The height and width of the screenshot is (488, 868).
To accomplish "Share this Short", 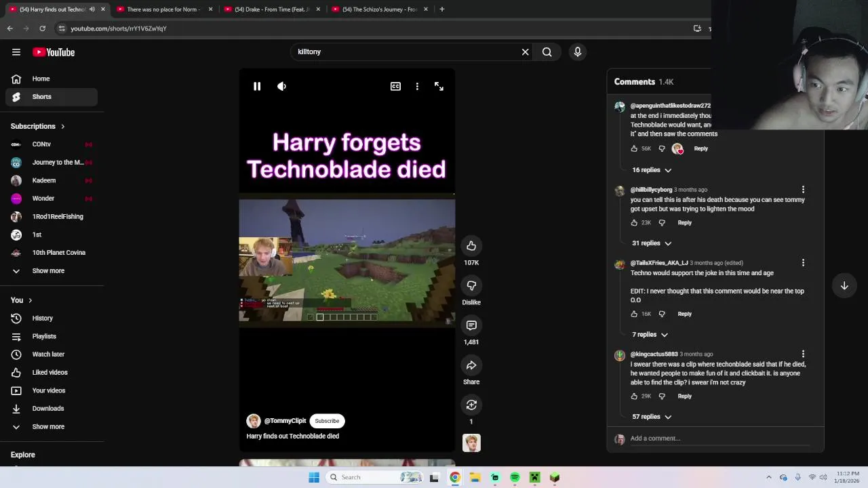I will [x=471, y=365].
